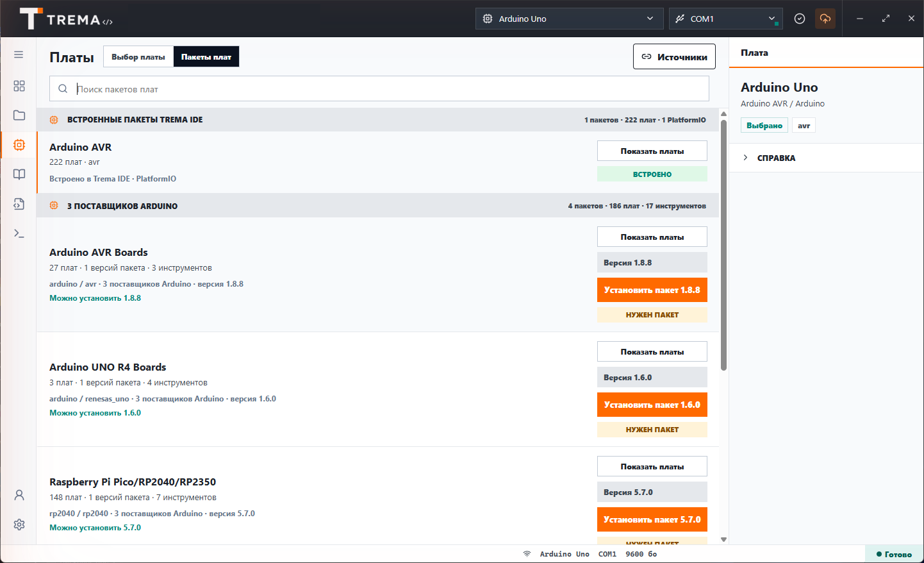
Task: Click the ВСТРОЕНО badge for Arduino AVR
Action: pos(652,174)
